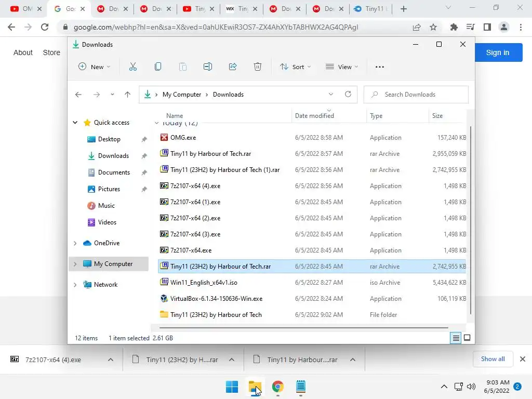532x399 pixels.
Task: Open the volume icon in system tray
Action: coord(471,387)
